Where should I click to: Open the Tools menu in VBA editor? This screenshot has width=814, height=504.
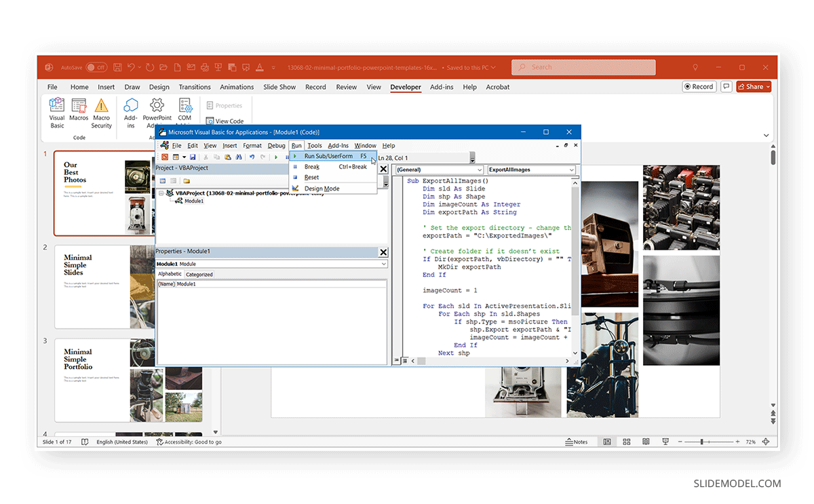coord(315,145)
